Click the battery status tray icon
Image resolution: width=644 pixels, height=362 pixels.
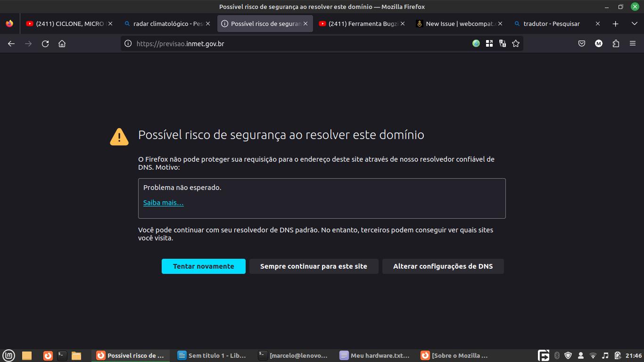618,355
